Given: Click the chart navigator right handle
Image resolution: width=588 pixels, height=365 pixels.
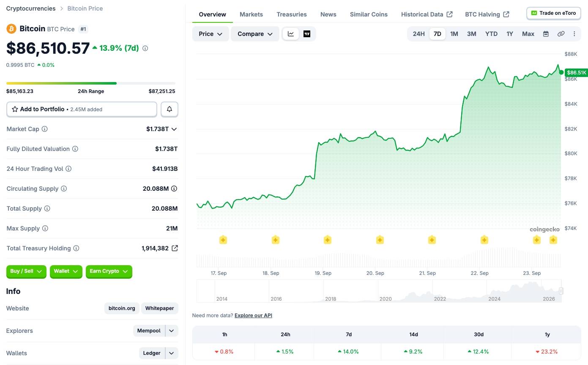Looking at the screenshot, I should (x=561, y=291).
